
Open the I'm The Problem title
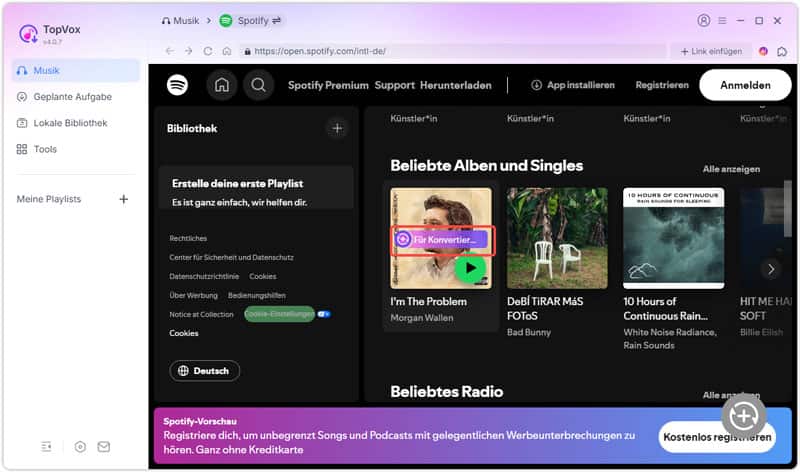click(x=429, y=302)
